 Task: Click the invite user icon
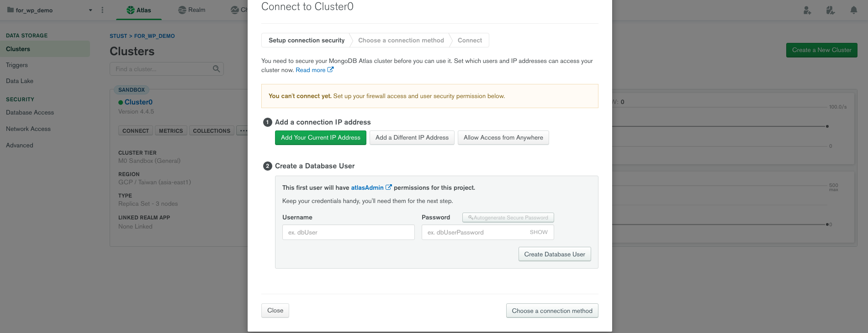(807, 10)
